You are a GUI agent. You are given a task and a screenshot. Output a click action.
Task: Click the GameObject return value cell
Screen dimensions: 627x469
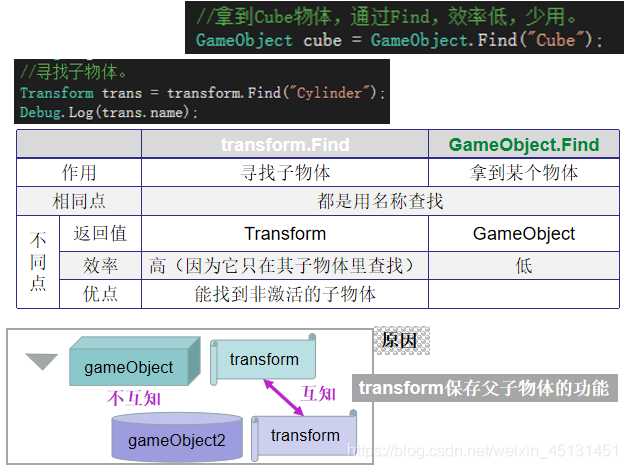[x=524, y=234]
